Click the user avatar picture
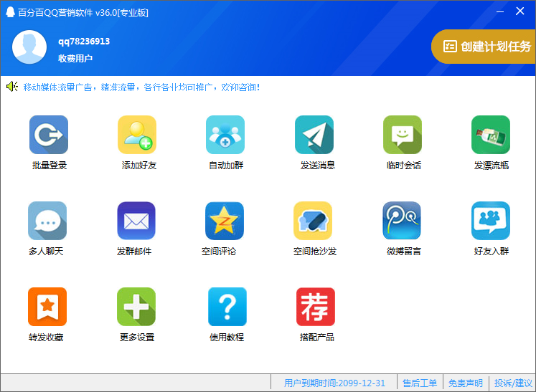The image size is (536, 392). click(29, 47)
